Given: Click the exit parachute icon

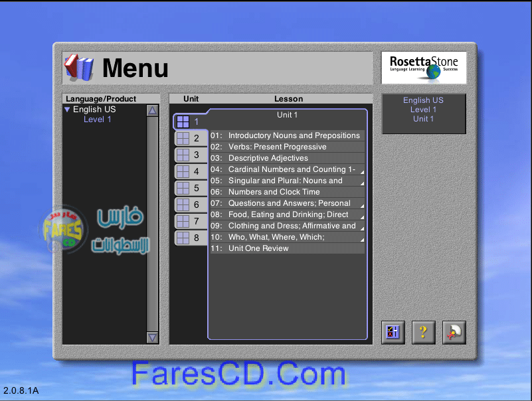Looking at the screenshot, I should point(454,333).
